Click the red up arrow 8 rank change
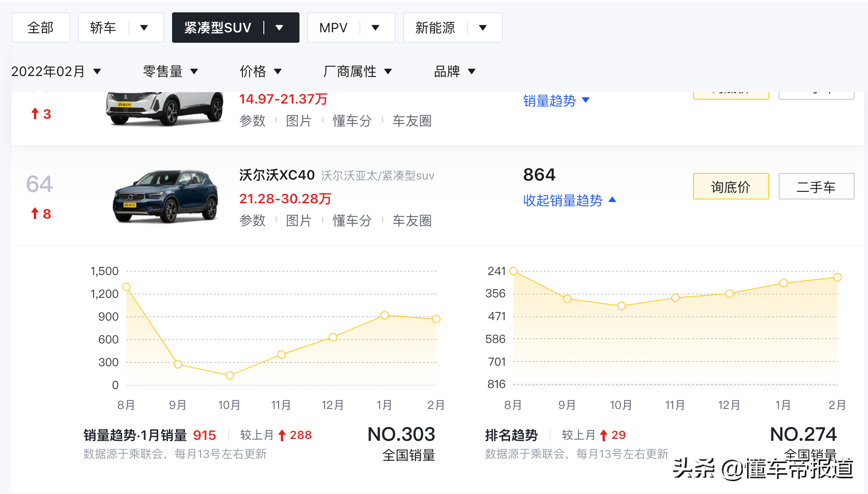 click(x=41, y=214)
